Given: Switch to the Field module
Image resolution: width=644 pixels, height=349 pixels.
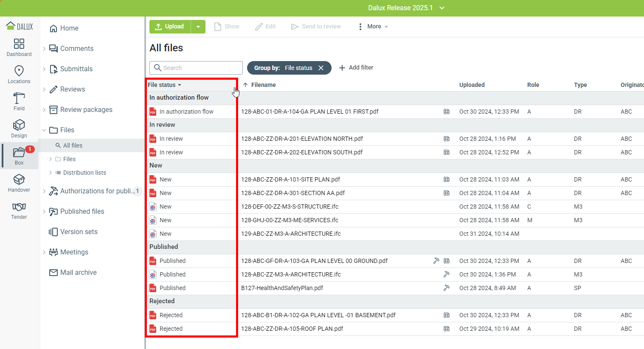Looking at the screenshot, I should (x=19, y=101).
